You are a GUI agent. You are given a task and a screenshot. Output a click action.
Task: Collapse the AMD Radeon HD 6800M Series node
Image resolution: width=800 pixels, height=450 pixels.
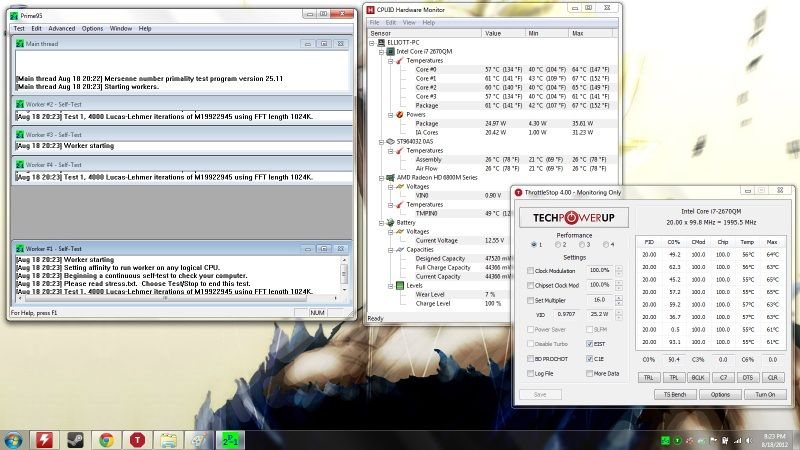tap(381, 178)
